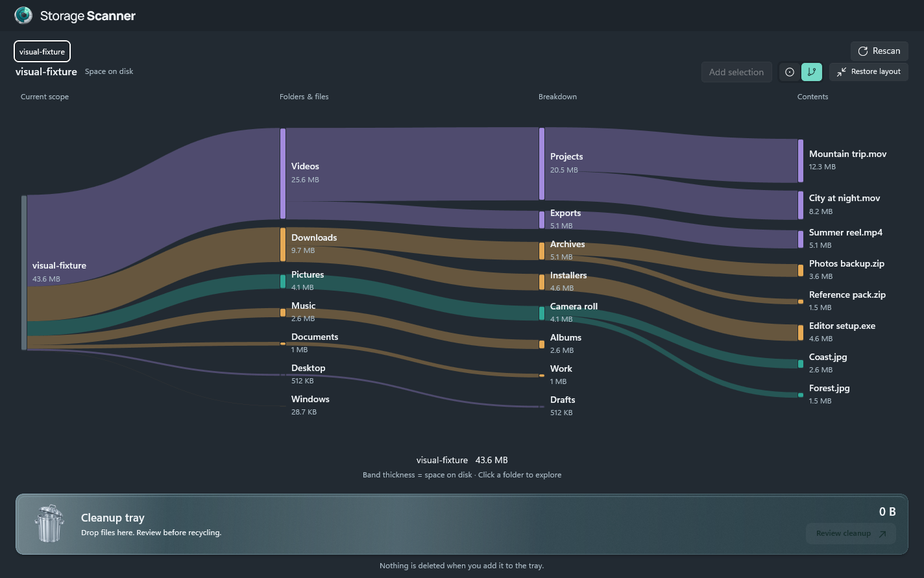Click the Videos 25.6 MB size label
924x578 pixels.
click(x=305, y=180)
